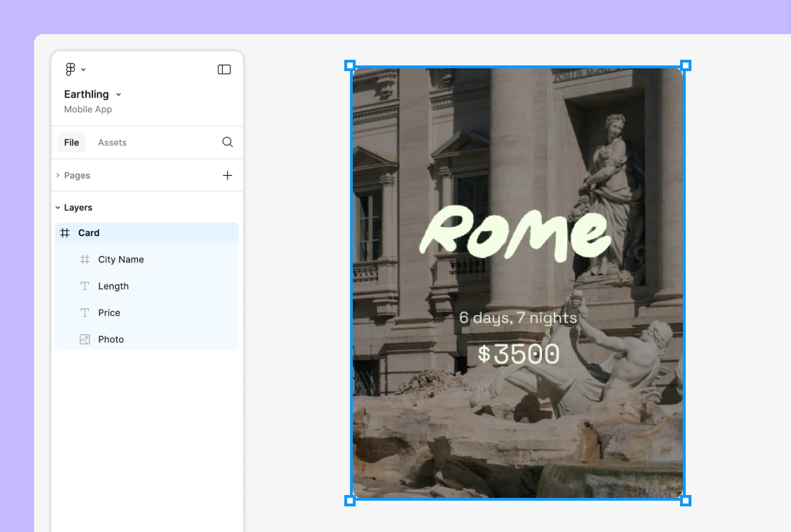791x532 pixels.
Task: Switch to the Assets tab
Action: pos(112,143)
